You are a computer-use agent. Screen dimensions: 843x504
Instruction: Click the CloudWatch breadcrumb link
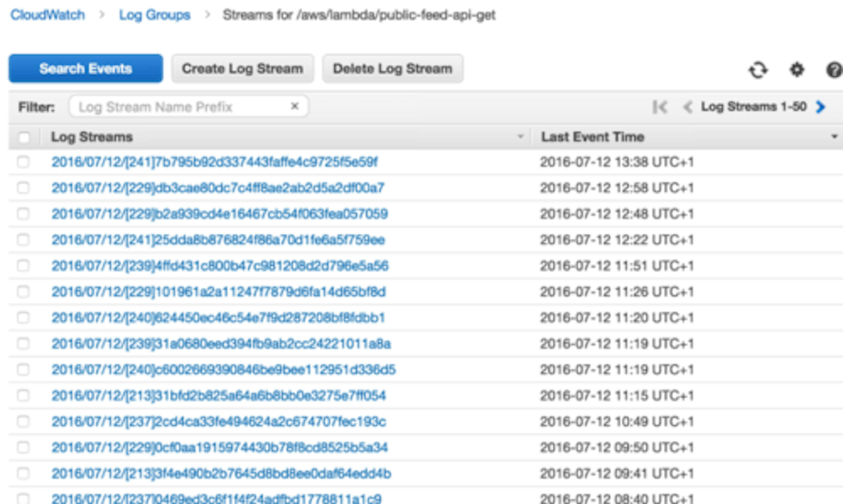point(48,14)
